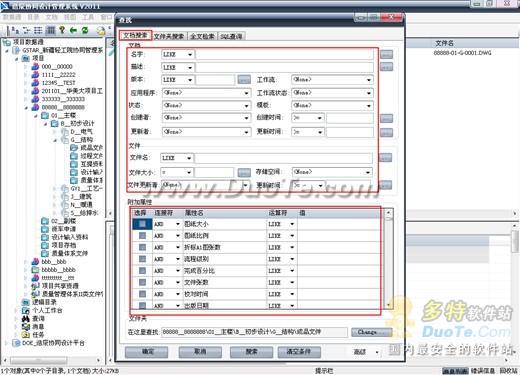Click the 名字 text input field
The width and height of the screenshot is (520, 375).
coord(285,54)
